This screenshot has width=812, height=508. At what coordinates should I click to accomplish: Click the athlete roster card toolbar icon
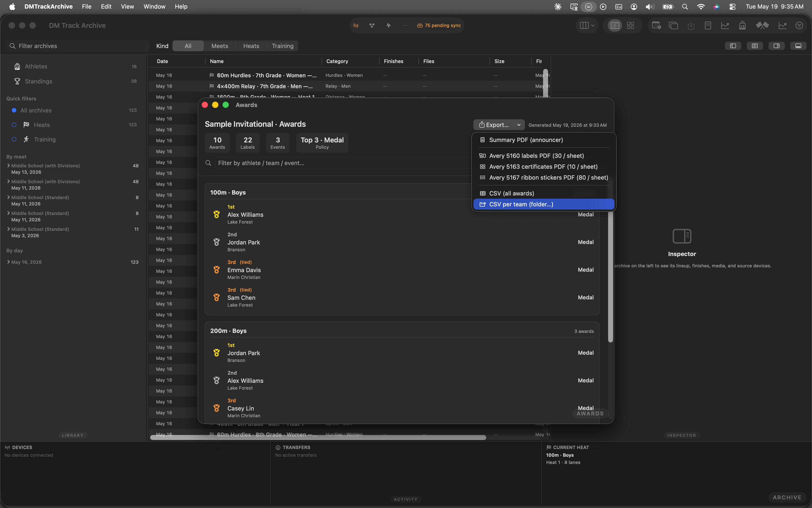click(x=742, y=26)
